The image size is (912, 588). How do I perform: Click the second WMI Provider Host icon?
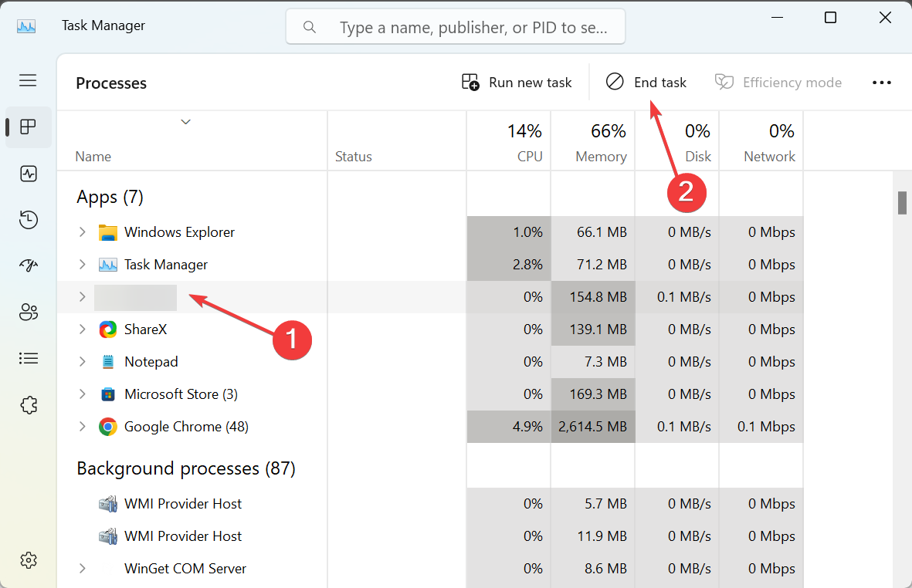(107, 536)
